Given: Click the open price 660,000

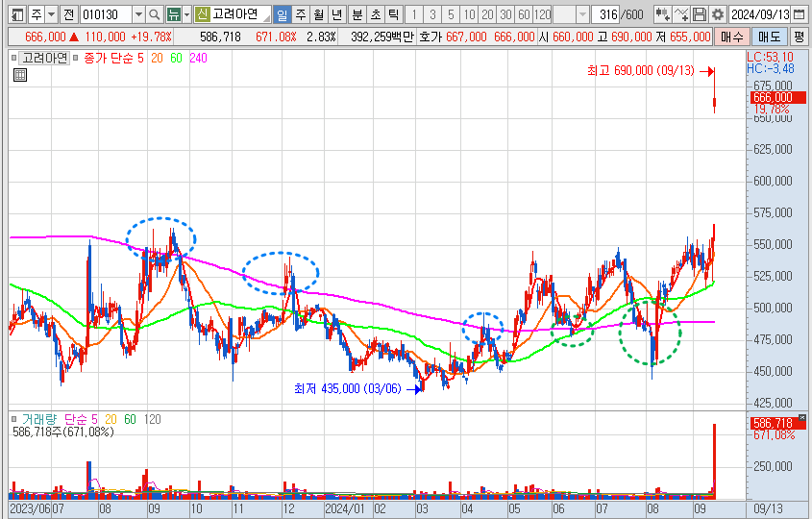Looking at the screenshot, I should coord(573,37).
